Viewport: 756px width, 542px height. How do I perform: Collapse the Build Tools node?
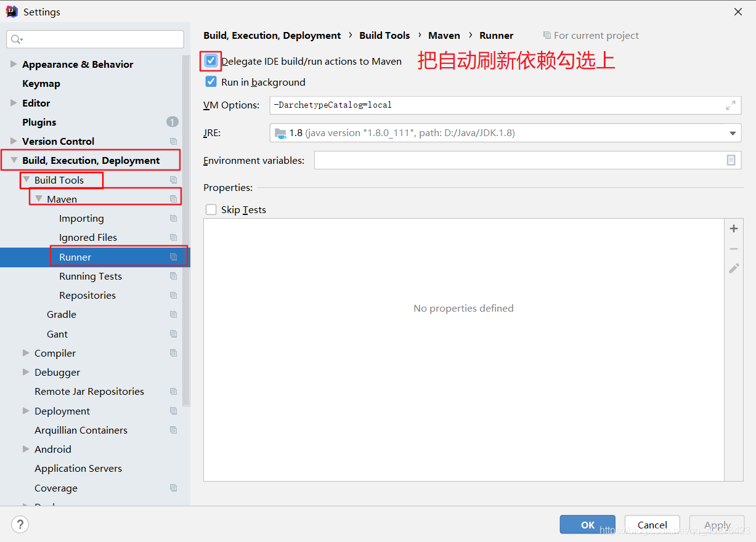pyautogui.click(x=26, y=179)
